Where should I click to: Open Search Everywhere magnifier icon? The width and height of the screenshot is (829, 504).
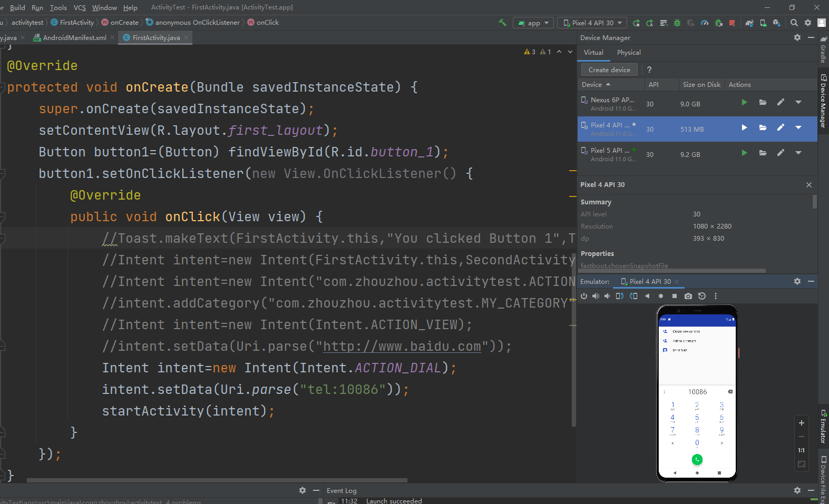point(794,23)
